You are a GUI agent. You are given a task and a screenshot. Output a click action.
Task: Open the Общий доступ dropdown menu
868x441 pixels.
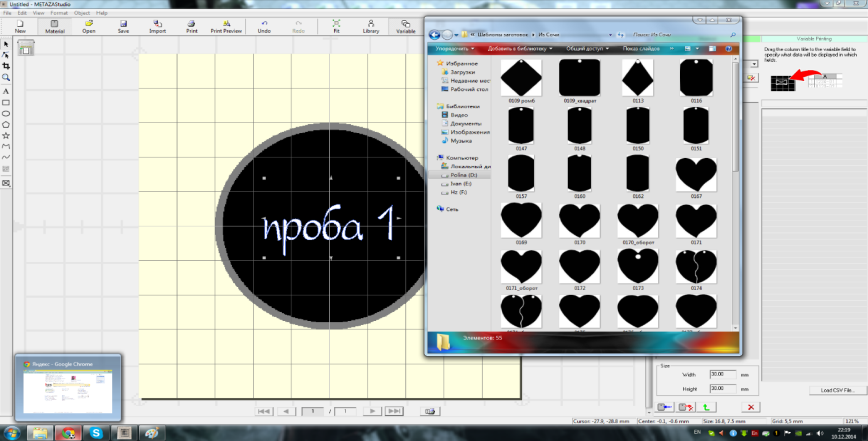587,49
